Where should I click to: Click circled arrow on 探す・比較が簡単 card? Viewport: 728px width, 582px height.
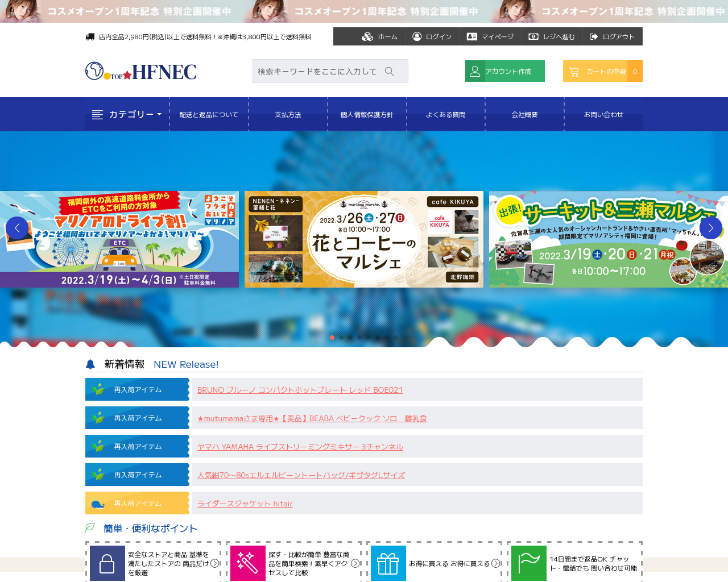[355, 563]
